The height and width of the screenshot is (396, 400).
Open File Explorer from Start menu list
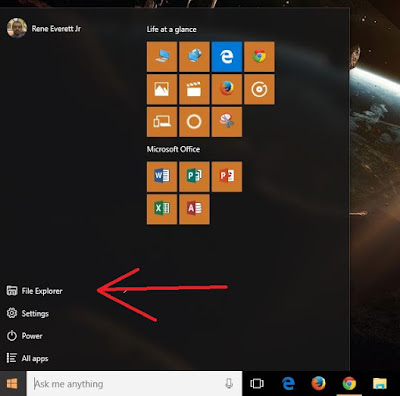(x=35, y=291)
